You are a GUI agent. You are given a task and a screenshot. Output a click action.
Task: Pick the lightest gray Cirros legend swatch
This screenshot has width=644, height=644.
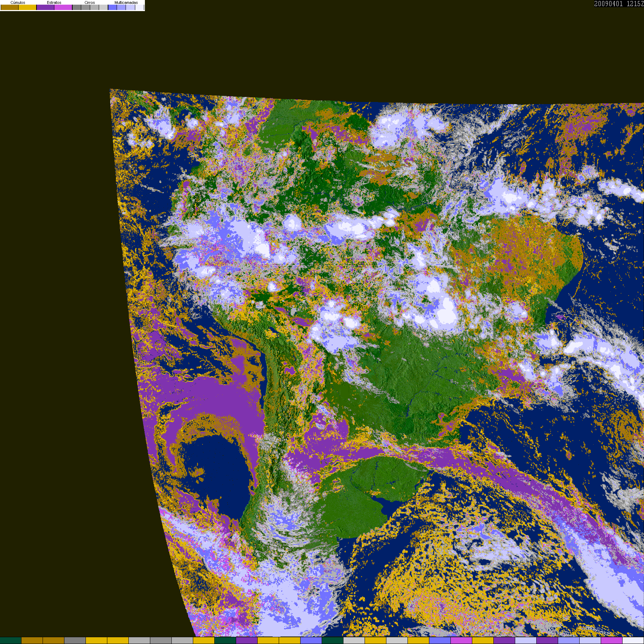103,7
